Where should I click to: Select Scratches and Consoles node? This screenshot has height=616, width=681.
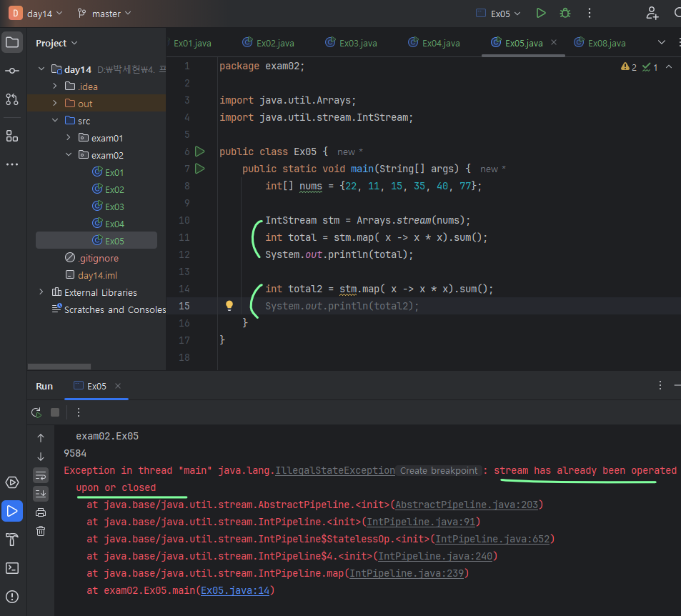(109, 309)
